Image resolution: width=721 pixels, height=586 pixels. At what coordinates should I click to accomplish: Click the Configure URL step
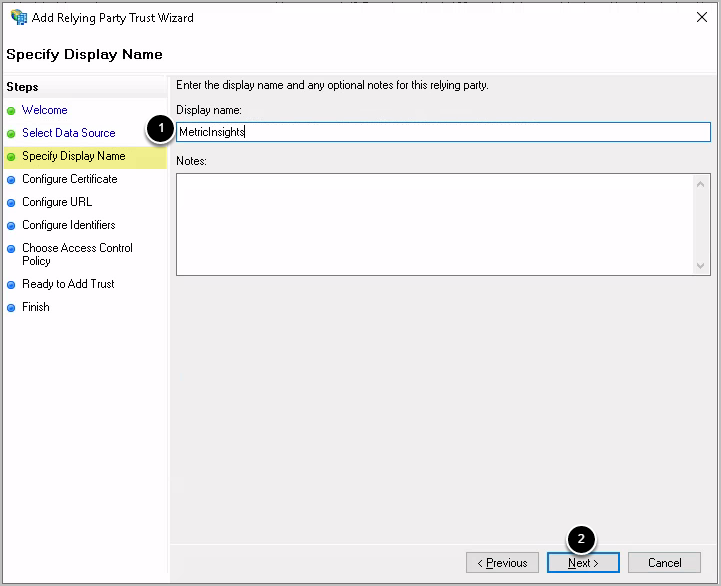click(x=57, y=202)
